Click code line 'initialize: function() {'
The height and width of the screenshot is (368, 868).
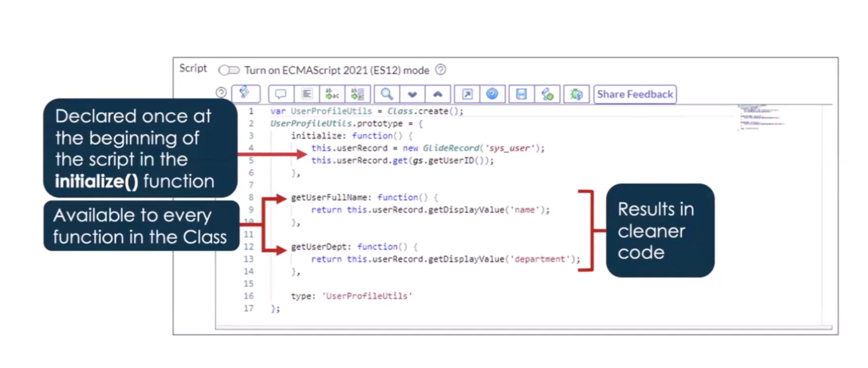click(352, 136)
